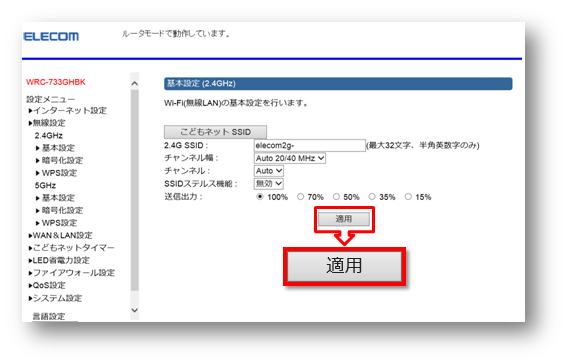Click the sidebar scroll up arrow

coord(135,83)
